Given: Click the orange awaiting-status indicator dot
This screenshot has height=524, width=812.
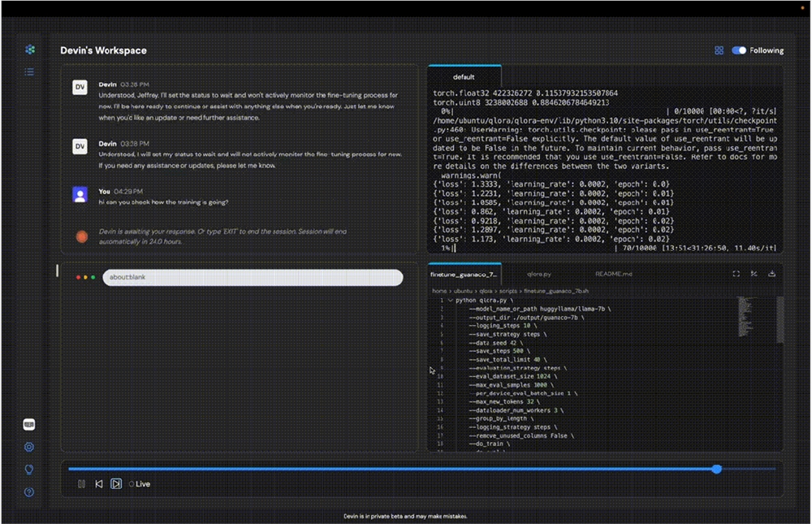Looking at the screenshot, I should [x=82, y=237].
